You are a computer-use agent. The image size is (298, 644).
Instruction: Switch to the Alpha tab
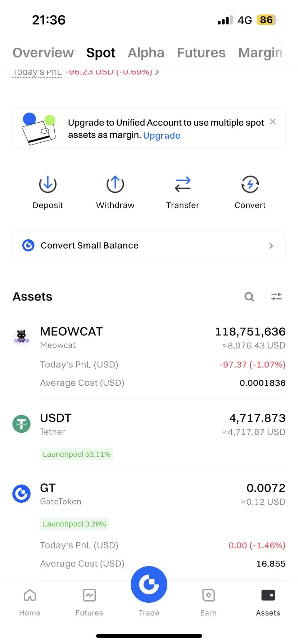(x=146, y=53)
